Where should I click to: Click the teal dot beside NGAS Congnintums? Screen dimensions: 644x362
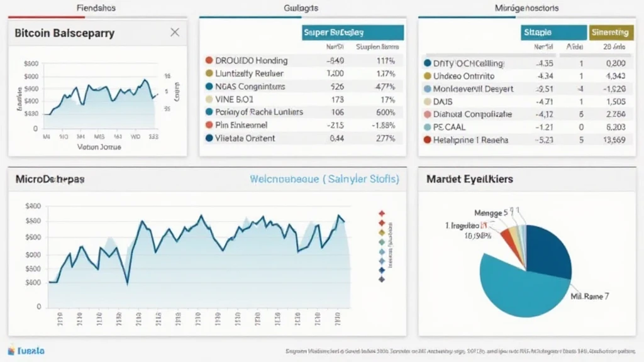pos(209,87)
